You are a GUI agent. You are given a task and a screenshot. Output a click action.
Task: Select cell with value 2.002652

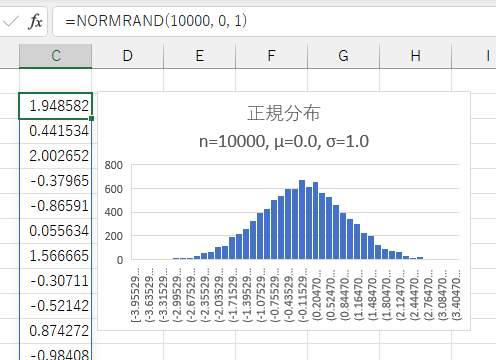click(x=56, y=156)
